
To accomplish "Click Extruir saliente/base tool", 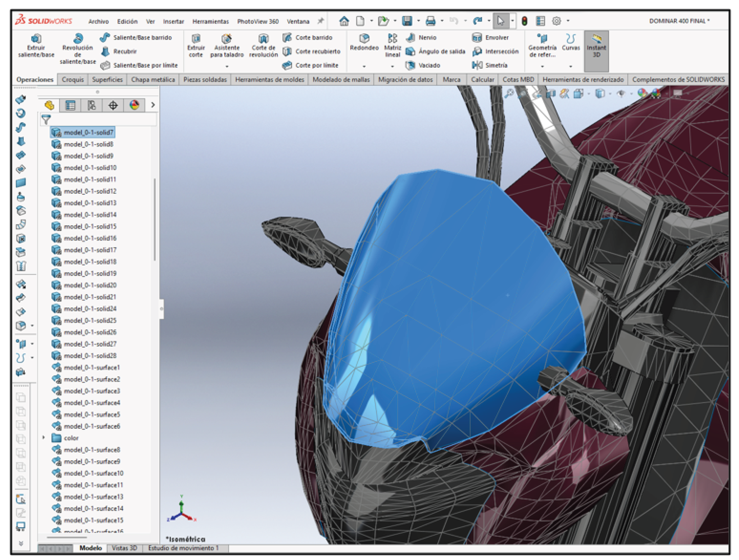I will tap(36, 46).
